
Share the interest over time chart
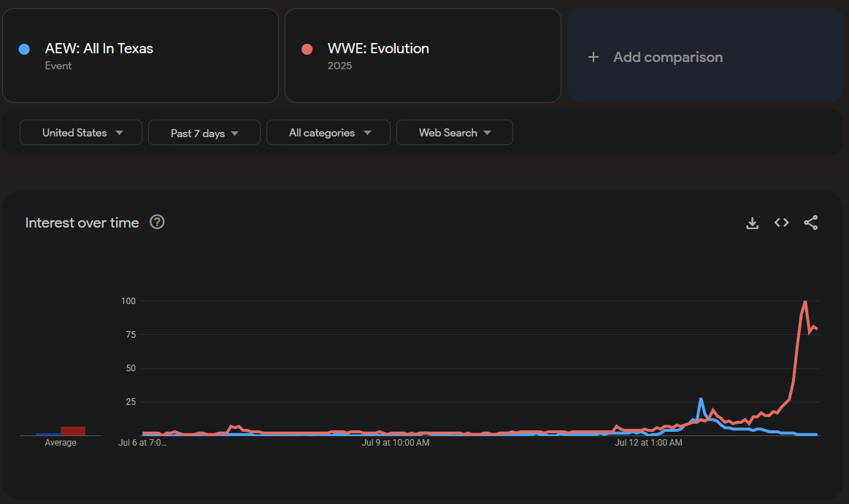pos(810,222)
